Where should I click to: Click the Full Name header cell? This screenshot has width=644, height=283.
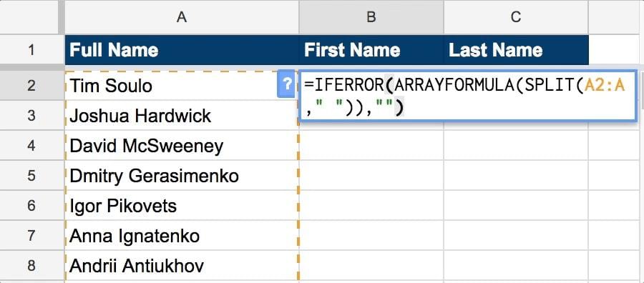[x=182, y=50]
